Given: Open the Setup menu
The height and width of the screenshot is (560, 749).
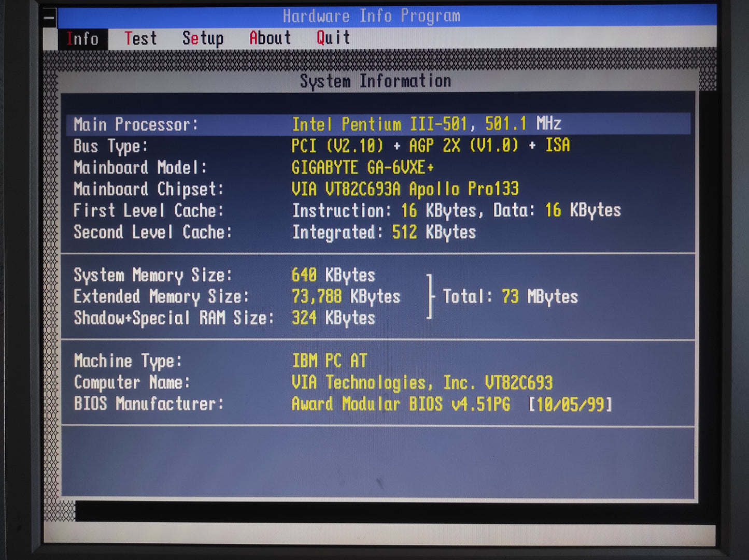Looking at the screenshot, I should 203,38.
